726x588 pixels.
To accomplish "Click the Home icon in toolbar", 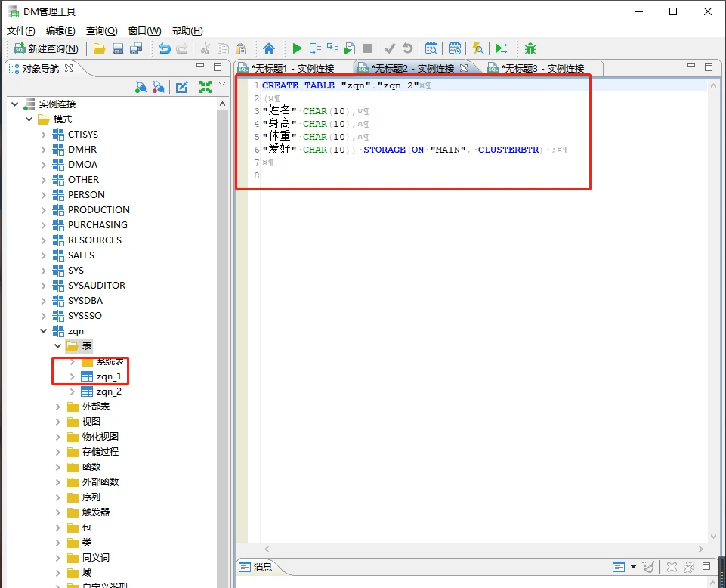I will (269, 48).
